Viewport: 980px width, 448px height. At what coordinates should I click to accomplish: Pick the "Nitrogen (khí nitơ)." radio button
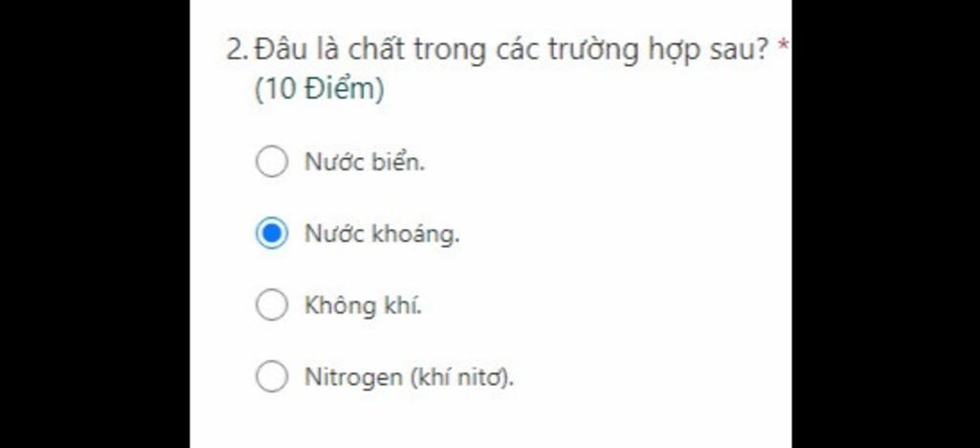click(x=272, y=377)
